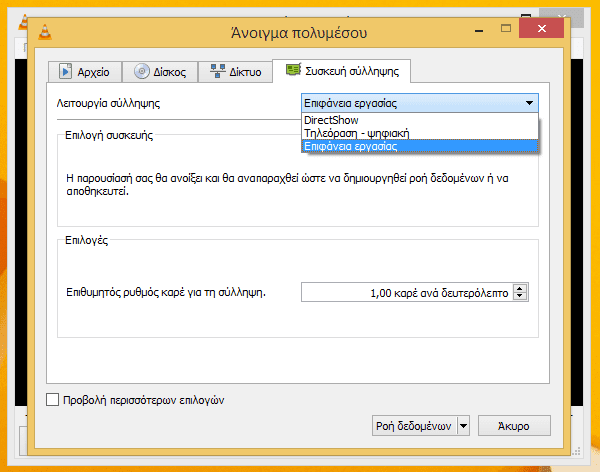Screen dimensions: 600x472
Task: Switch to the Αρχείο tab
Action: (x=85, y=72)
